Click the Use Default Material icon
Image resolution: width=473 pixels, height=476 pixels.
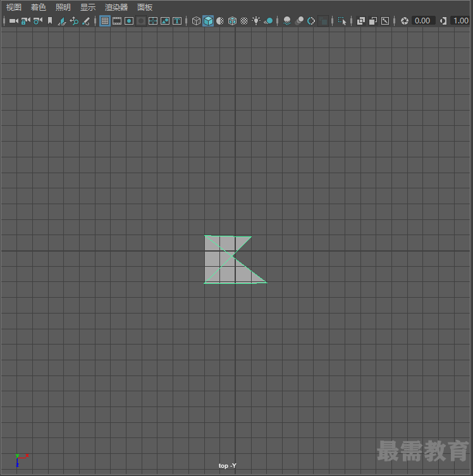[x=220, y=21]
